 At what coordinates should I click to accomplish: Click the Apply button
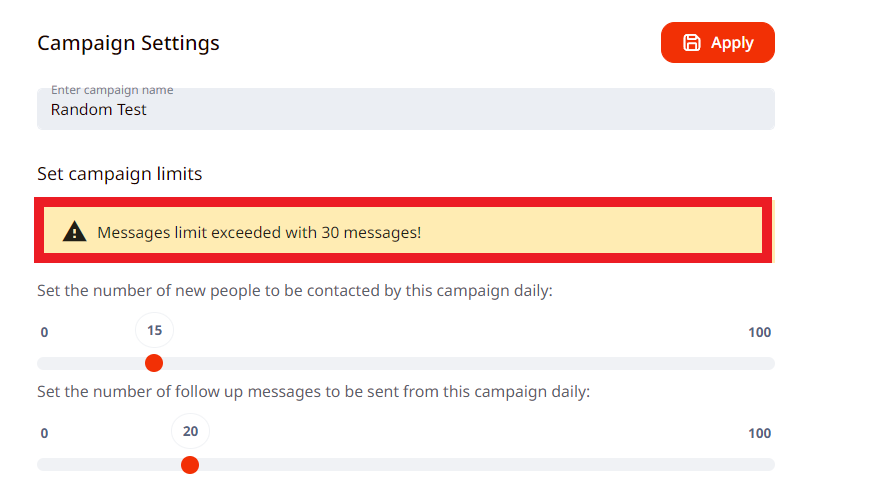[717, 43]
